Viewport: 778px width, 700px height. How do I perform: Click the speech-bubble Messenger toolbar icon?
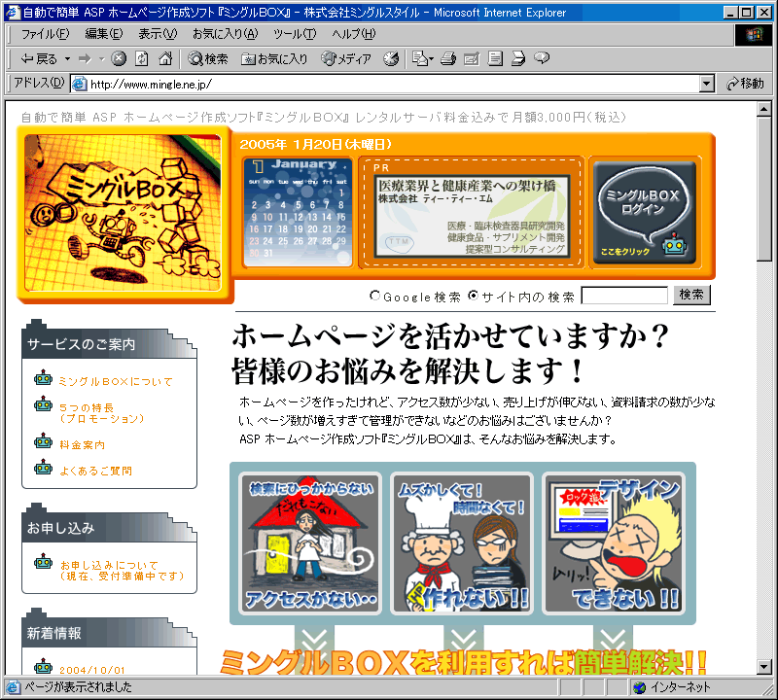pos(542,58)
